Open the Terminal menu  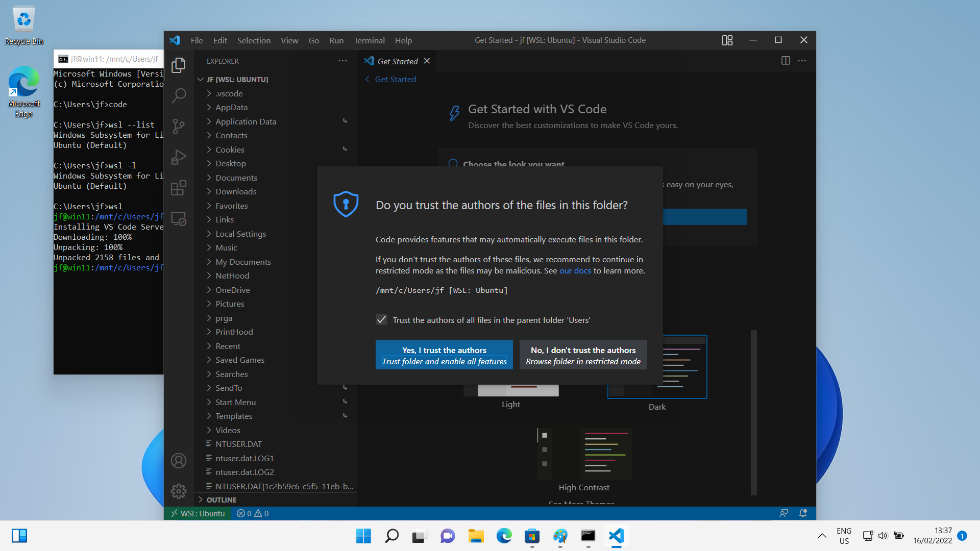pyautogui.click(x=369, y=40)
